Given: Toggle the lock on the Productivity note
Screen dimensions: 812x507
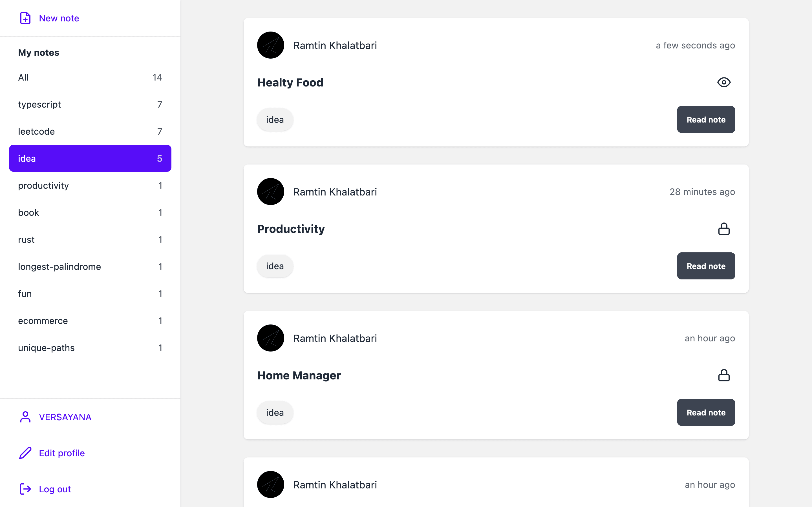Looking at the screenshot, I should tap(724, 229).
